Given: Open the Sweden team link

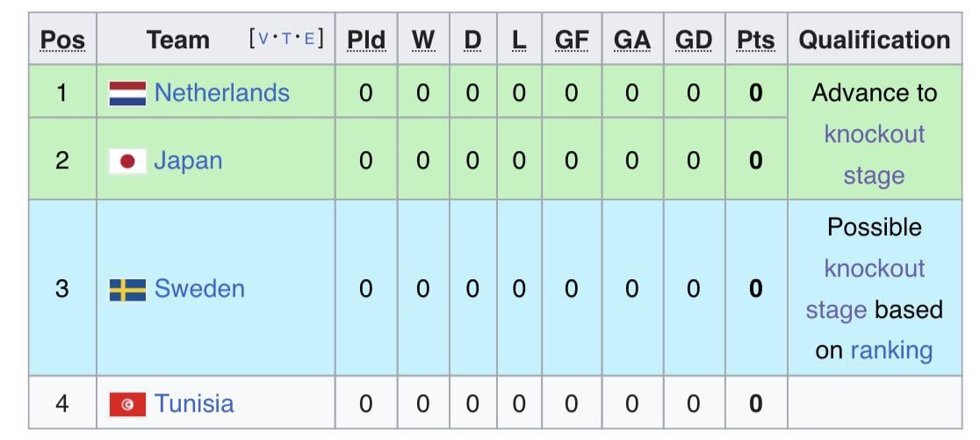Looking at the screenshot, I should tap(199, 289).
